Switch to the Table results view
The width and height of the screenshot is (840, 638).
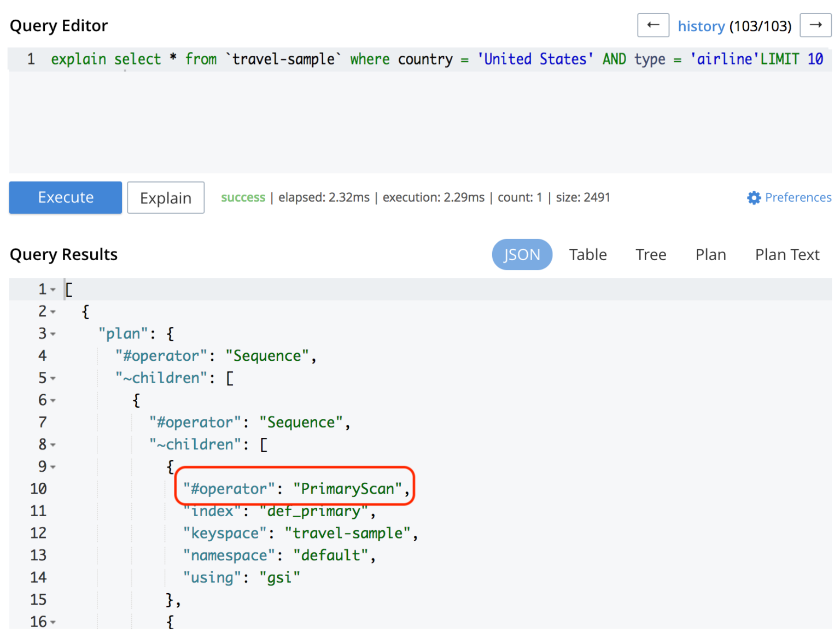[588, 254]
